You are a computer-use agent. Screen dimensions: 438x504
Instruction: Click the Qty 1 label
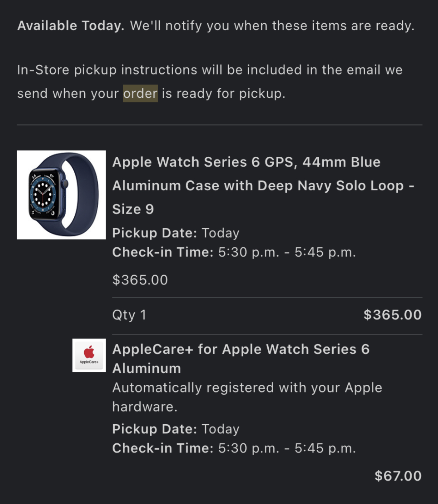coord(129,315)
